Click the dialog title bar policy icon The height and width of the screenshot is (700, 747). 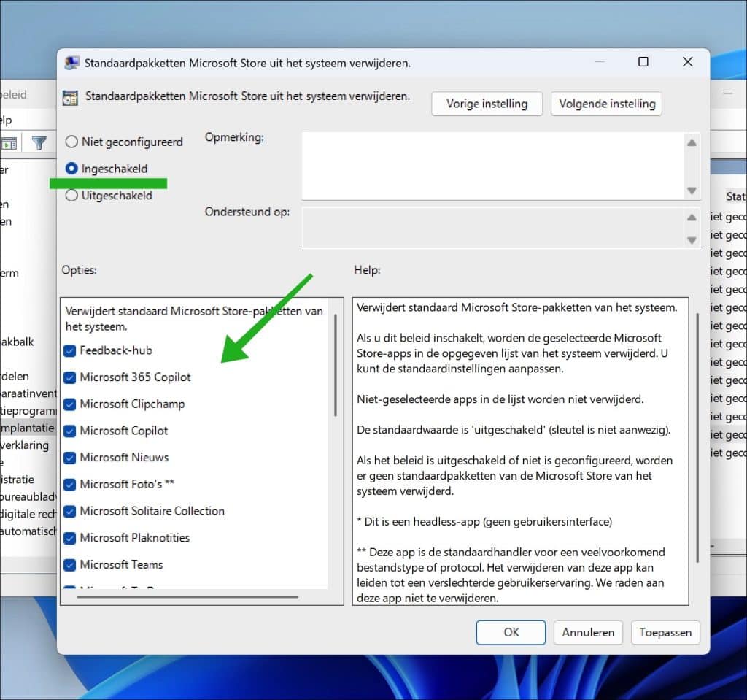(71, 63)
